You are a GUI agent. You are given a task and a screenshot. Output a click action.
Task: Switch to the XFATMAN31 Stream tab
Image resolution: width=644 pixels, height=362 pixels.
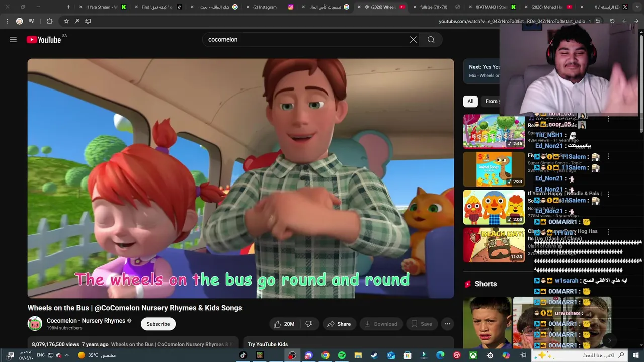(x=492, y=7)
